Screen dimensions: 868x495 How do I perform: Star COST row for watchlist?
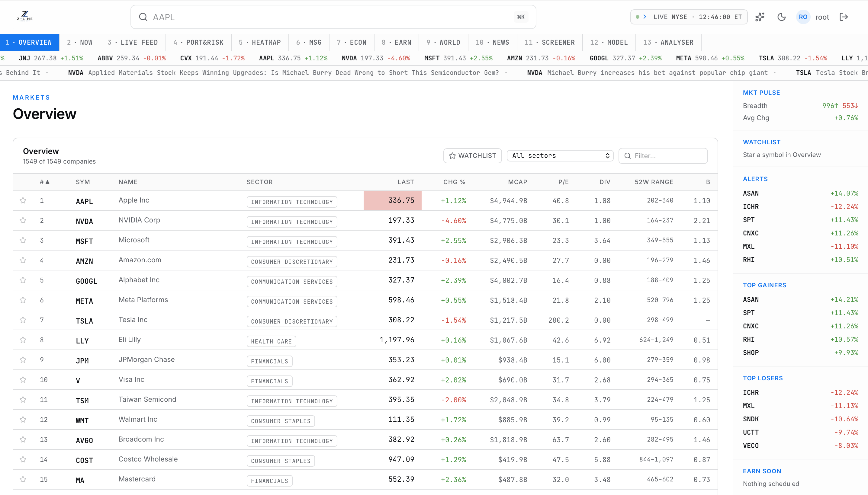click(23, 459)
